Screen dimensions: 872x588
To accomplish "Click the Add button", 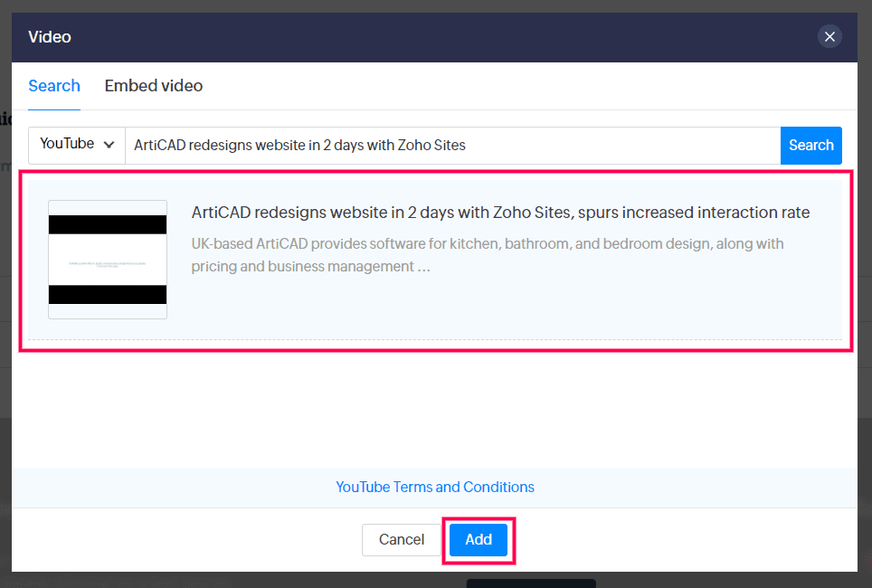I will coord(479,539).
